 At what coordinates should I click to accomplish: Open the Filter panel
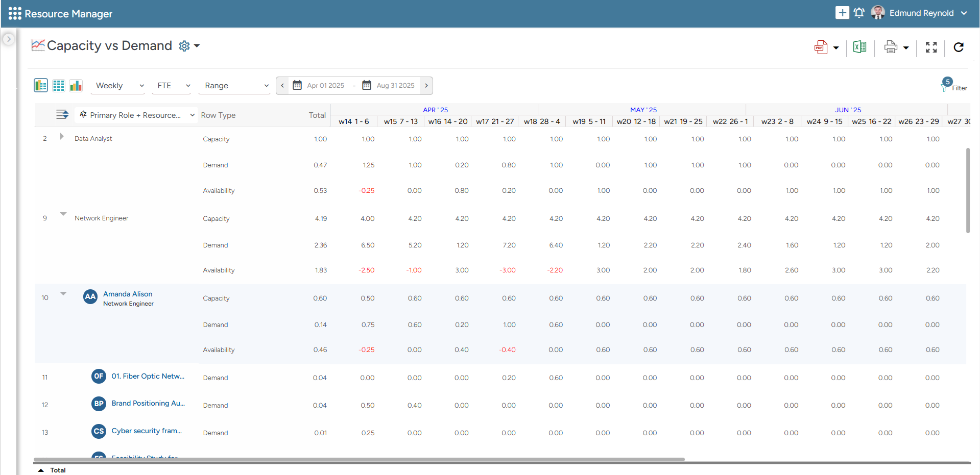954,86
